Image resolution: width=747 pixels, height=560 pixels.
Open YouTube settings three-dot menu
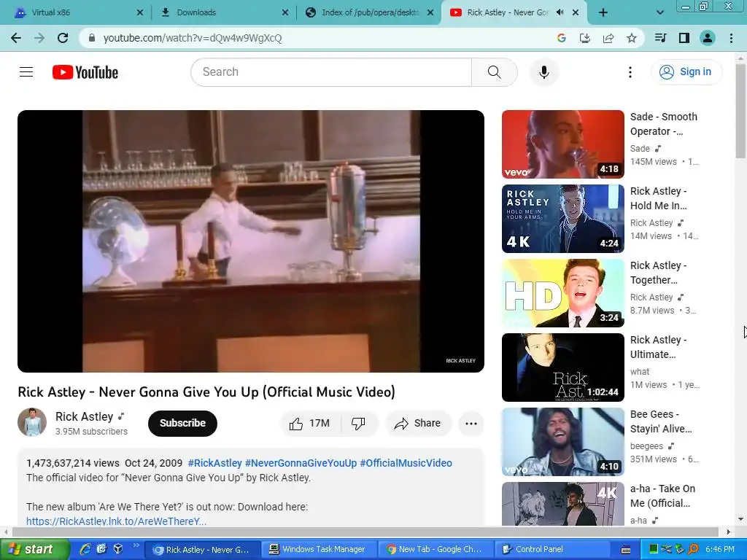(x=630, y=72)
